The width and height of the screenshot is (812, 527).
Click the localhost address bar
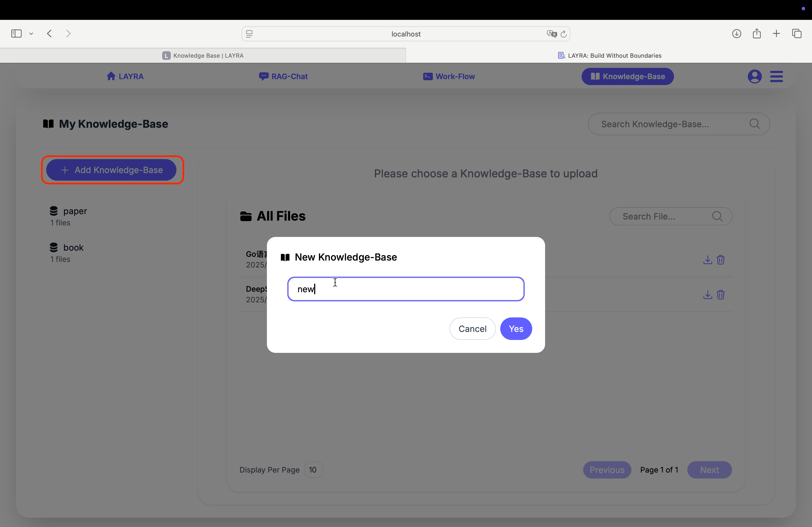[x=406, y=34]
